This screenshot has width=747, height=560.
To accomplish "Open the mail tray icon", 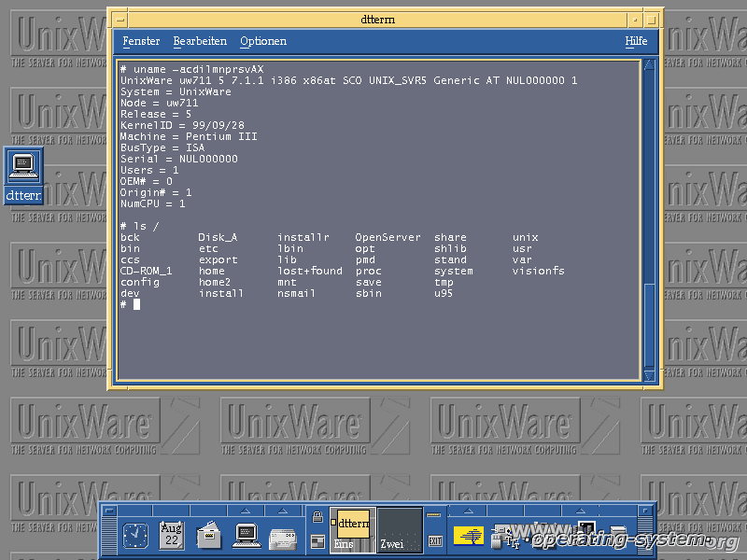I will pos(283,539).
